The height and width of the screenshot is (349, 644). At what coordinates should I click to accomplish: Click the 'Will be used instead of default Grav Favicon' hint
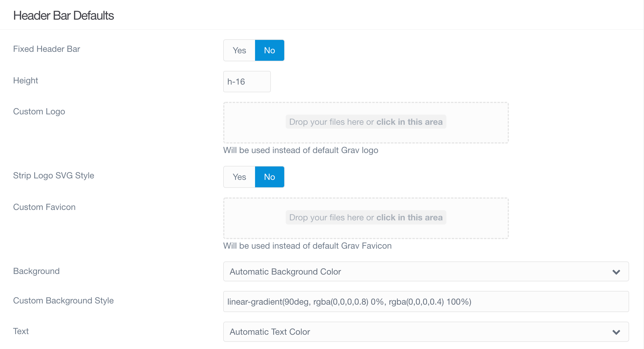[x=307, y=246]
